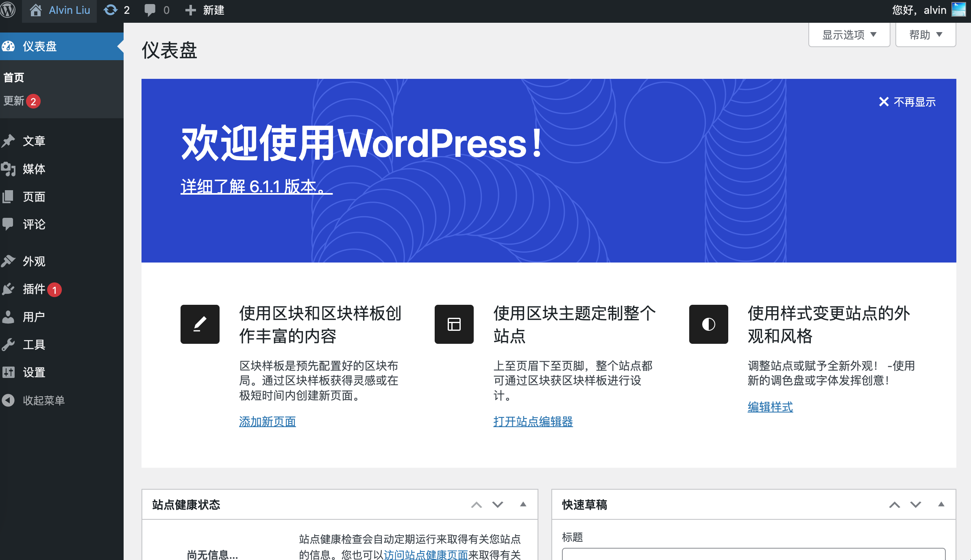Viewport: 971px width, 560px height.
Task: Open the Alvin Liu site home icon
Action: pyautogui.click(x=36, y=10)
